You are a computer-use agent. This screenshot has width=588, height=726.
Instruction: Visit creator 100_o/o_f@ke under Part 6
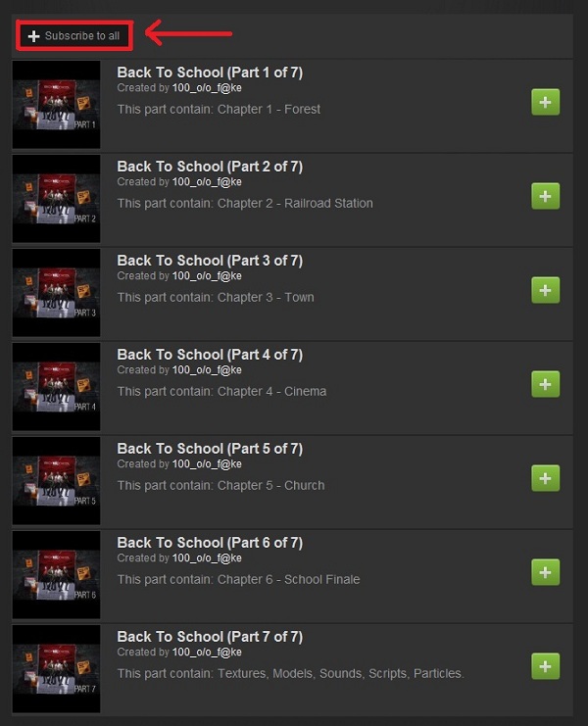coord(207,557)
